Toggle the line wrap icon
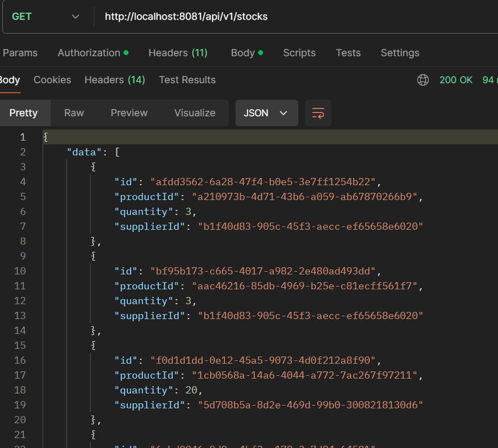This screenshot has height=448, width=498. [x=318, y=113]
